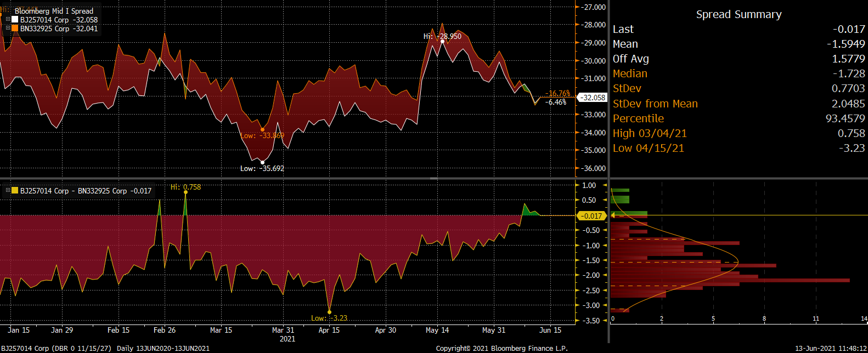Click the white BJ257014 Corp color swatch
Screen dimensions: 868x353
pyautogui.click(x=15, y=19)
